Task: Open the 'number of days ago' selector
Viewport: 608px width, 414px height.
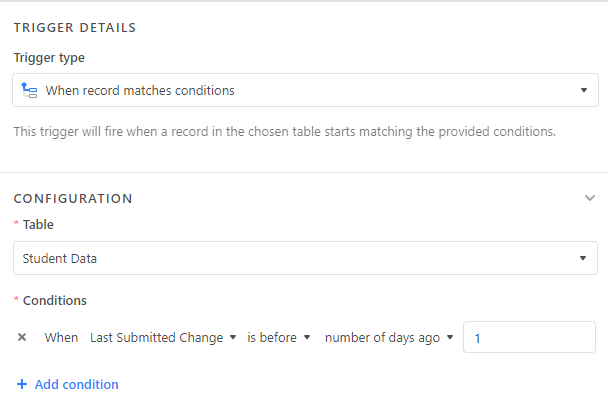Action: 389,337
